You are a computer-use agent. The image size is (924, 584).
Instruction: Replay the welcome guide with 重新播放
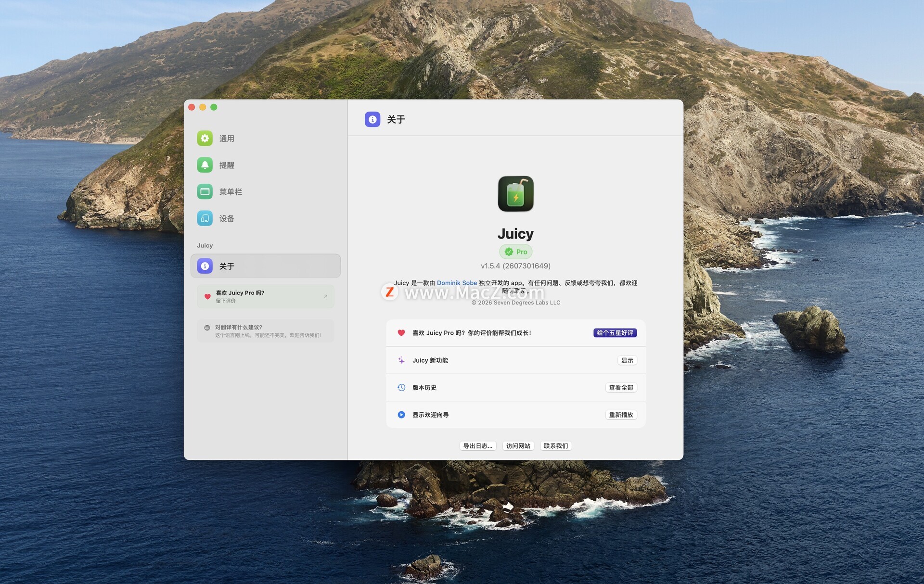point(621,415)
